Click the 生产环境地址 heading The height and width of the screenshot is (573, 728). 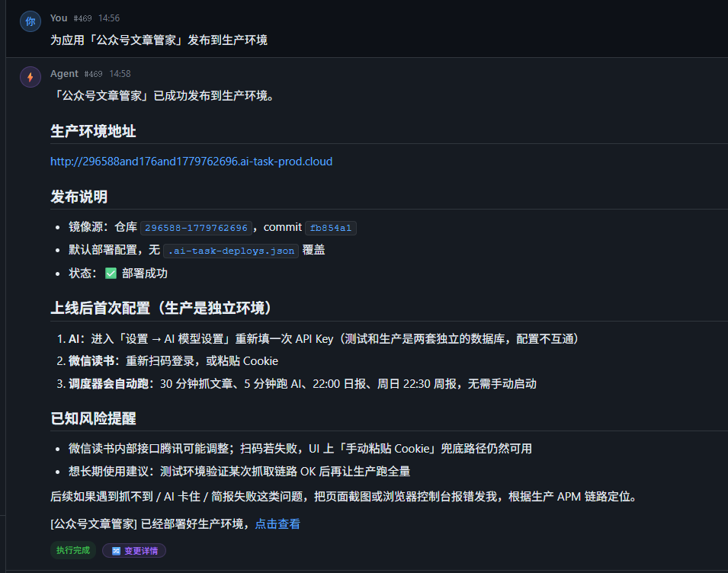pos(93,131)
